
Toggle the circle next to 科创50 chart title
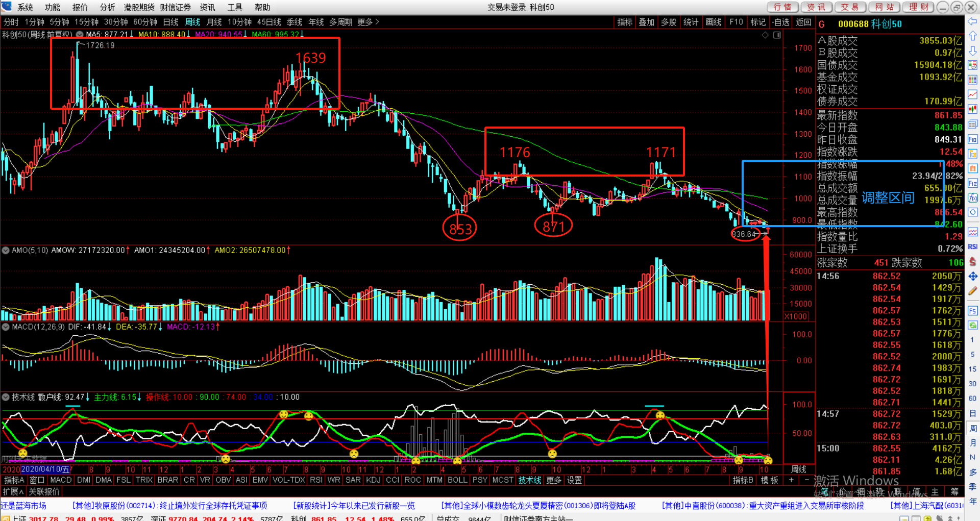tap(80, 35)
